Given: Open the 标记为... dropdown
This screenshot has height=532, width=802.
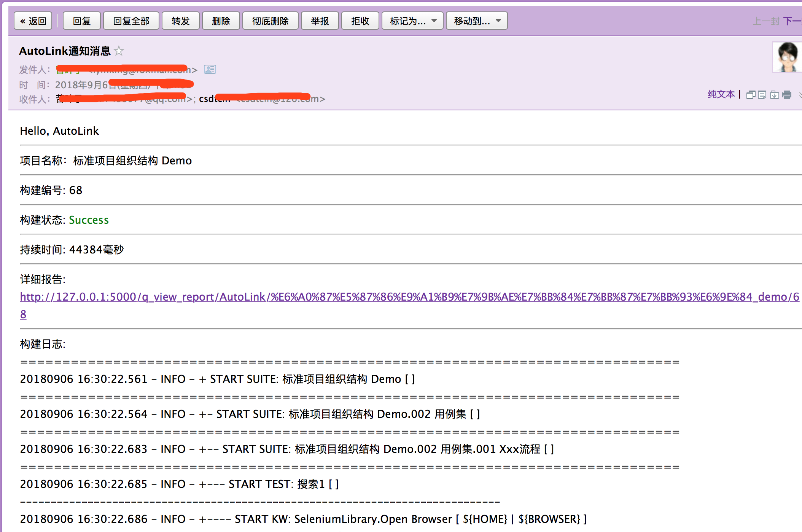Looking at the screenshot, I should tap(412, 21).
